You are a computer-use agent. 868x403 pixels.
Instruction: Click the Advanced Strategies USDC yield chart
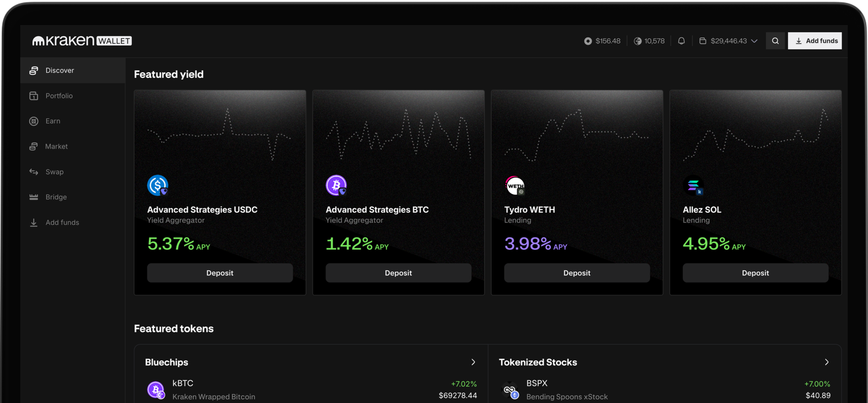click(219, 134)
